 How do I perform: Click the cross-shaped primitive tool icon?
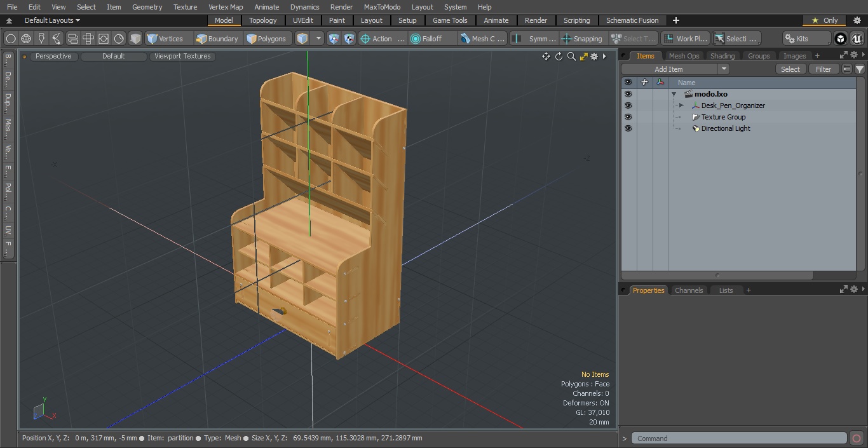coord(88,39)
